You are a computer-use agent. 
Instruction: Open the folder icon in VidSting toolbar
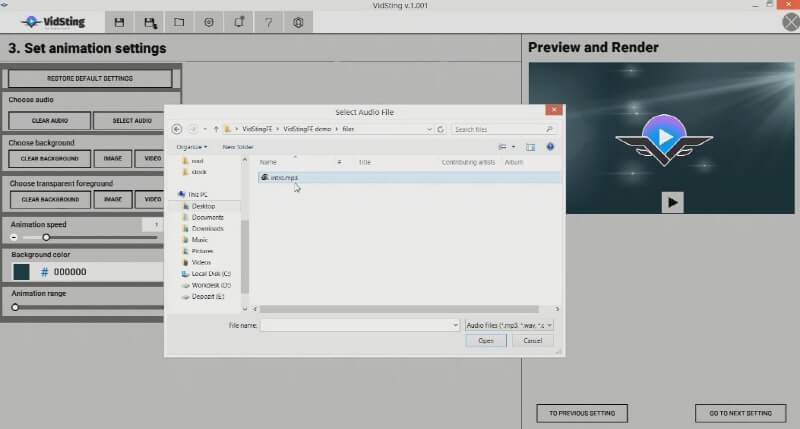pos(179,22)
